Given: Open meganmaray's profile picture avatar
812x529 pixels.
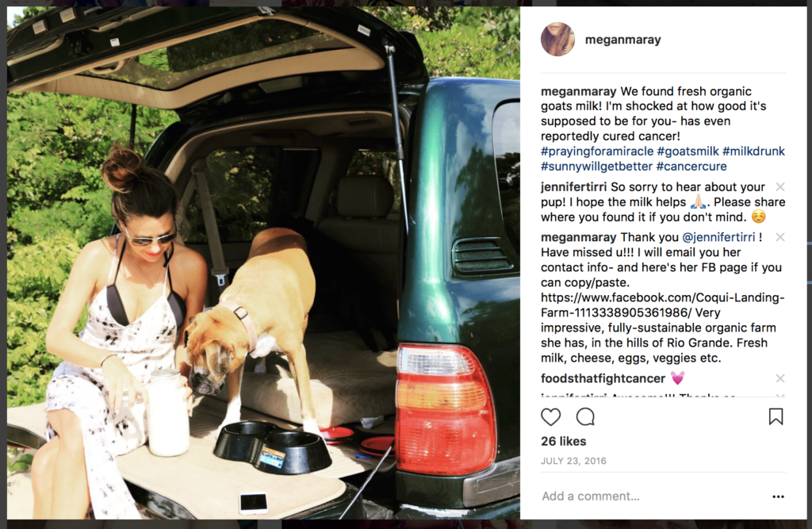Looking at the screenshot, I should (x=557, y=40).
